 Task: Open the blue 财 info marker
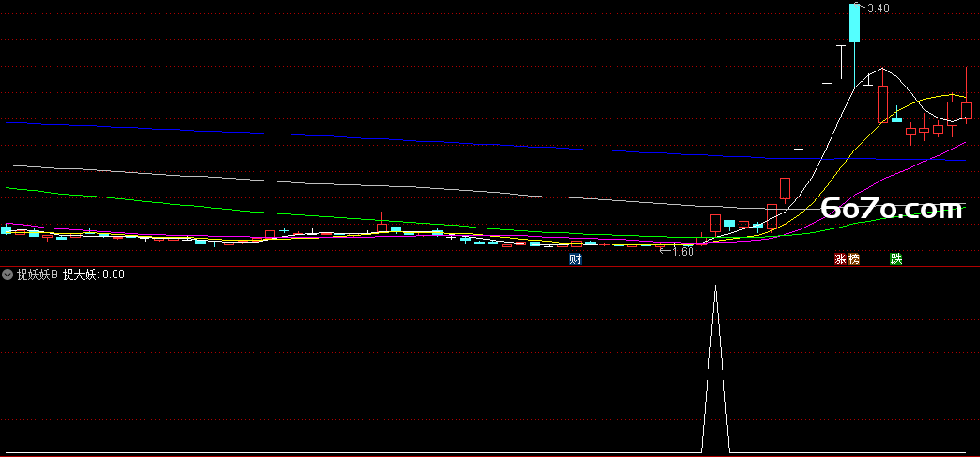click(x=576, y=259)
